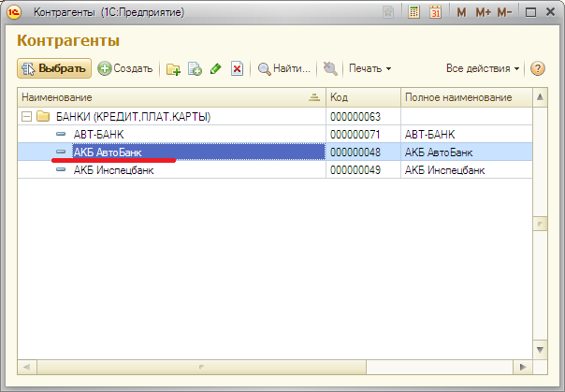This screenshot has width=565, height=392.
Task: Open the Найти (Find) search
Action: coord(284,68)
